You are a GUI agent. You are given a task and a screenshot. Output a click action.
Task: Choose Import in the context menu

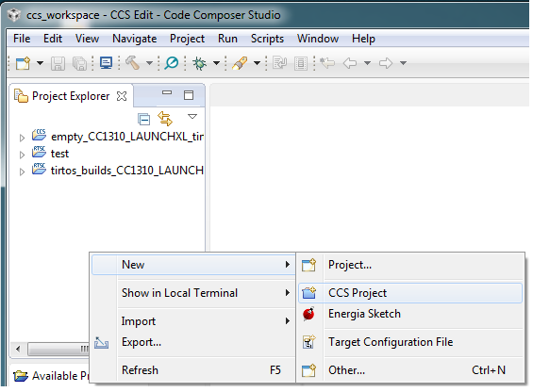click(x=193, y=321)
